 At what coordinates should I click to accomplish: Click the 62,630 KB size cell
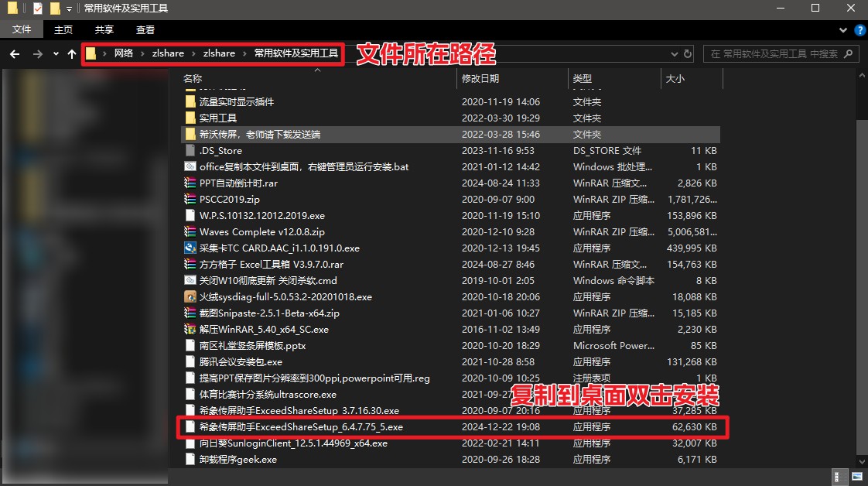(x=694, y=426)
